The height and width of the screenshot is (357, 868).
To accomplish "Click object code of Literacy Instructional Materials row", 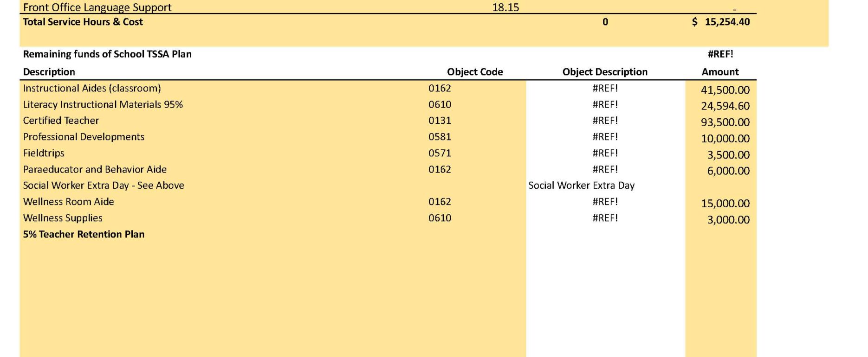I will (x=440, y=104).
